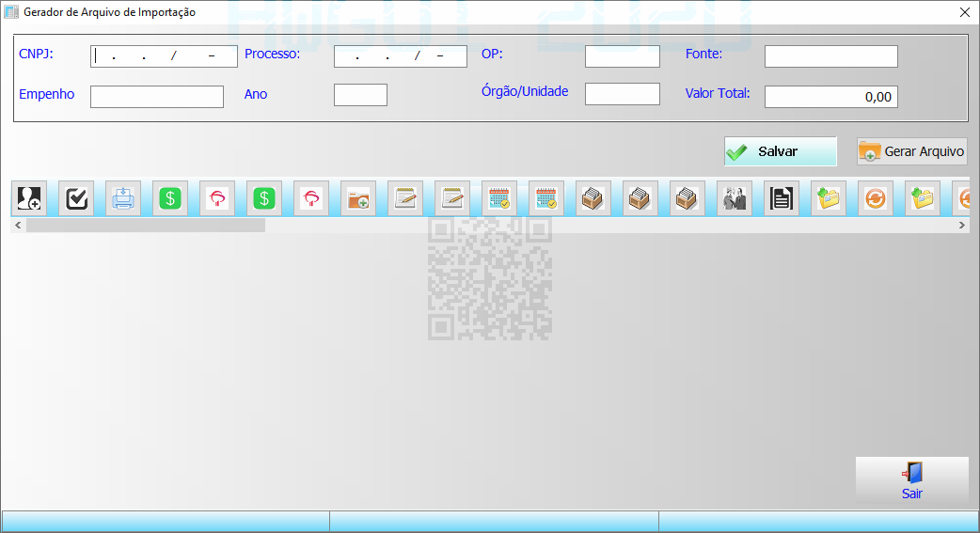
Task: Click the Empenho input field
Action: [157, 97]
